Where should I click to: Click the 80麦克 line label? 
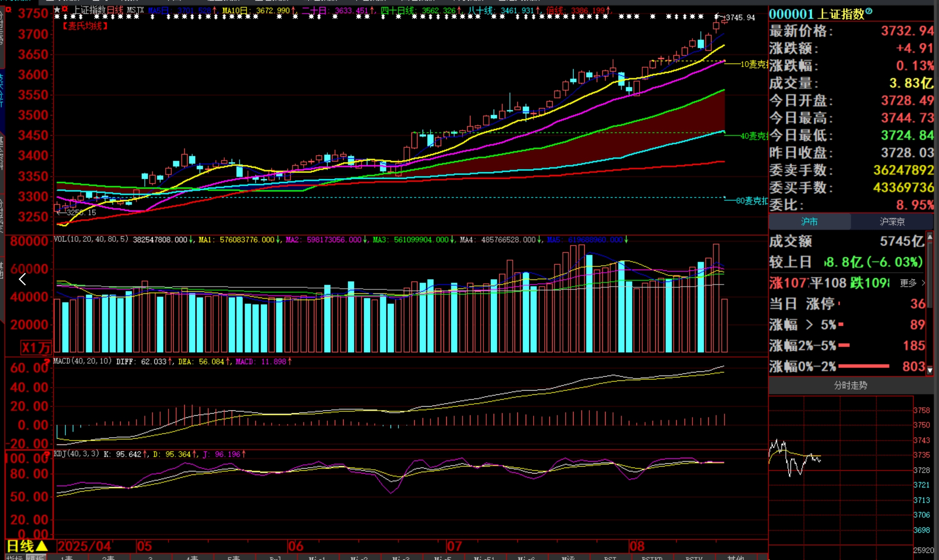click(x=751, y=201)
